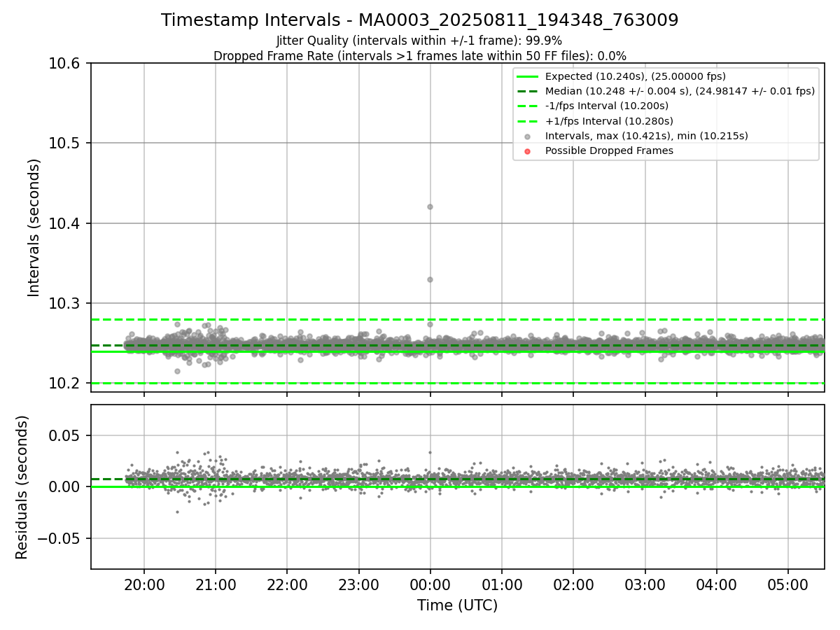Click the 'Intervals (seconds)' y-axis label

34,227
